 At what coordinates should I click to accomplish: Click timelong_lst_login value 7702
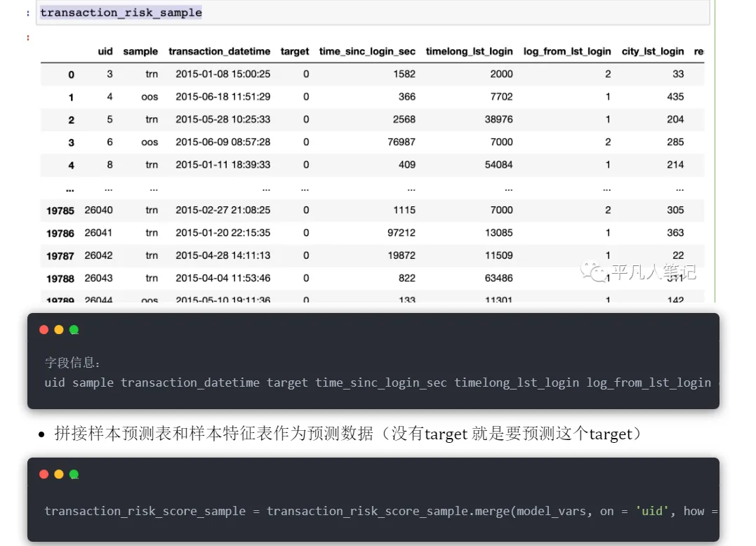501,97
